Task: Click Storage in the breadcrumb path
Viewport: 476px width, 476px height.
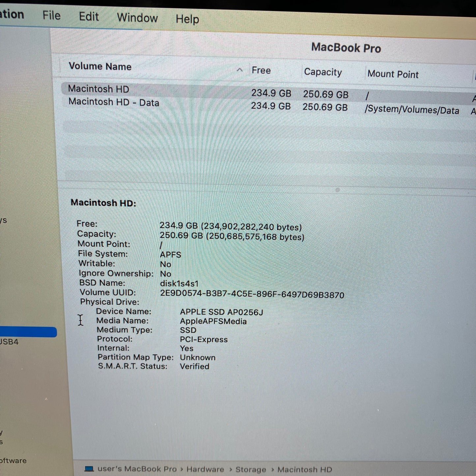Action: tap(251, 469)
